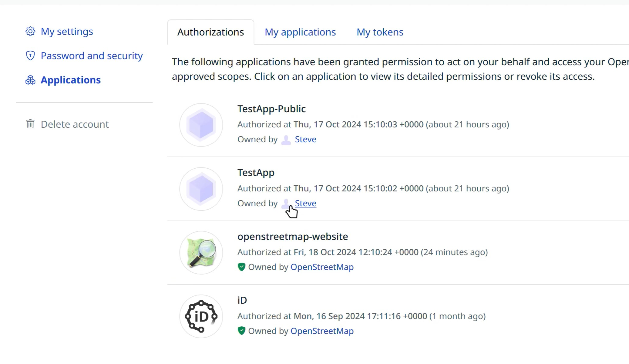This screenshot has width=629, height=364.
Task: Click the shield icon for Password and security
Action: click(30, 56)
